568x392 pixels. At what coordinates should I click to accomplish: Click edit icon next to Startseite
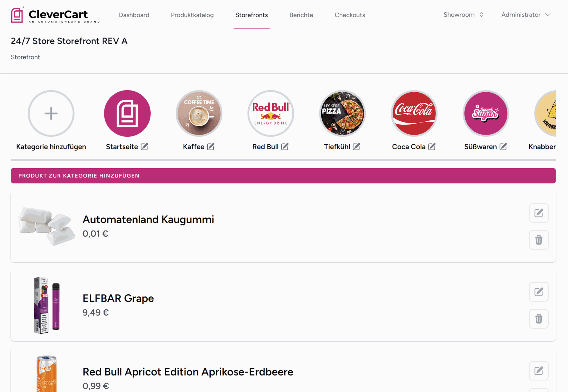(144, 147)
